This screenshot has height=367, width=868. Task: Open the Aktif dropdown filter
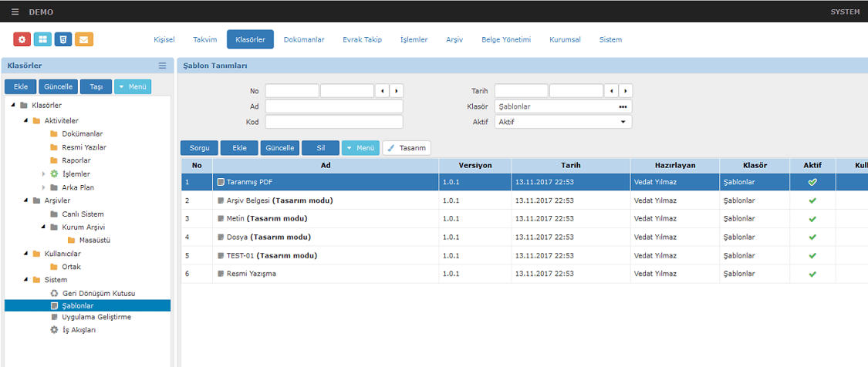pyautogui.click(x=562, y=122)
